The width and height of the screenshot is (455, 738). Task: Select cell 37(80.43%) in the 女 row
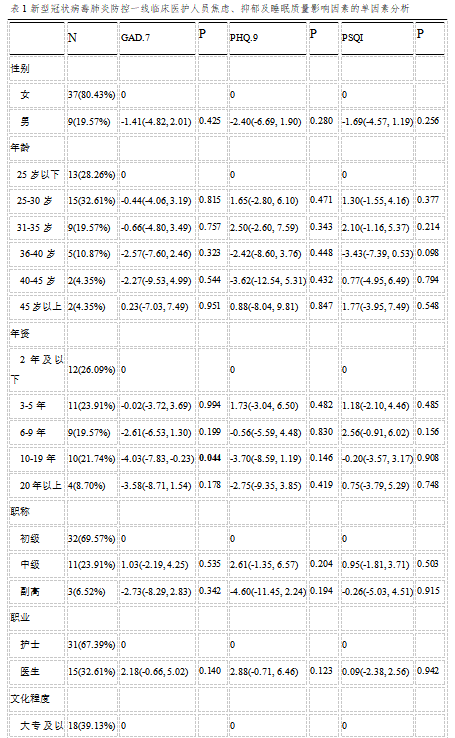[x=91, y=95]
